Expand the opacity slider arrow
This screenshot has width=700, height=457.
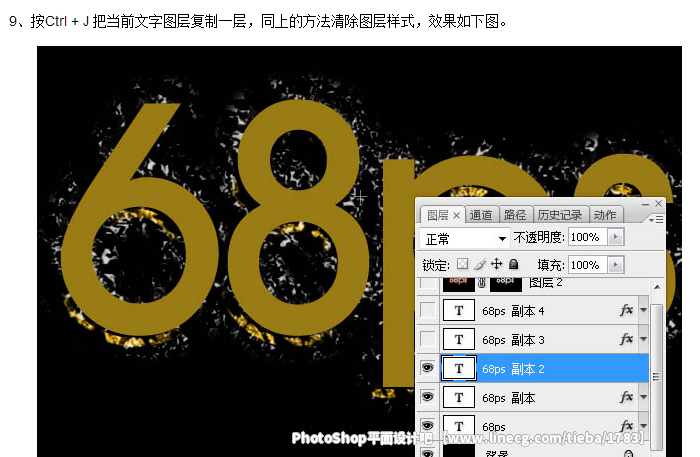tap(615, 238)
